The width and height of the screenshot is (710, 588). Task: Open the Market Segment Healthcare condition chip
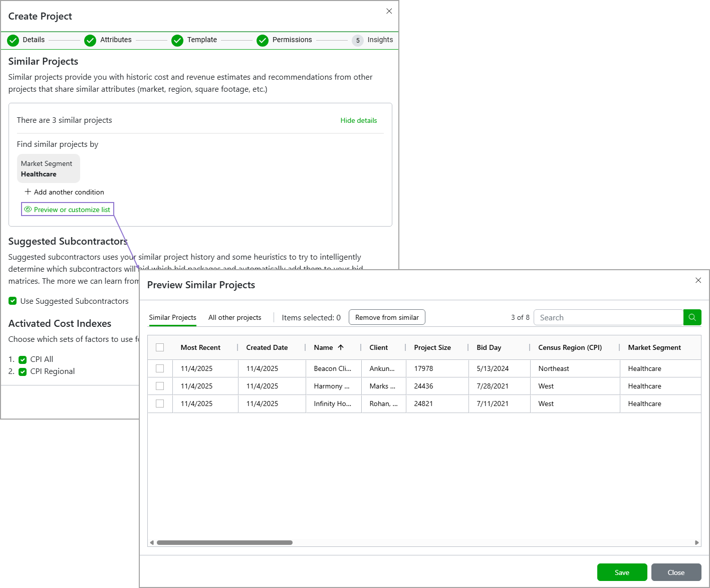pos(48,168)
